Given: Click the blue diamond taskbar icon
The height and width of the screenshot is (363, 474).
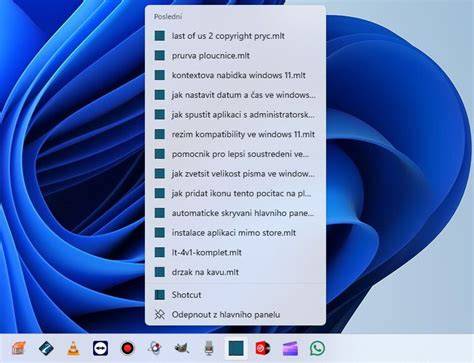Looking at the screenshot, I should click(x=46, y=348).
